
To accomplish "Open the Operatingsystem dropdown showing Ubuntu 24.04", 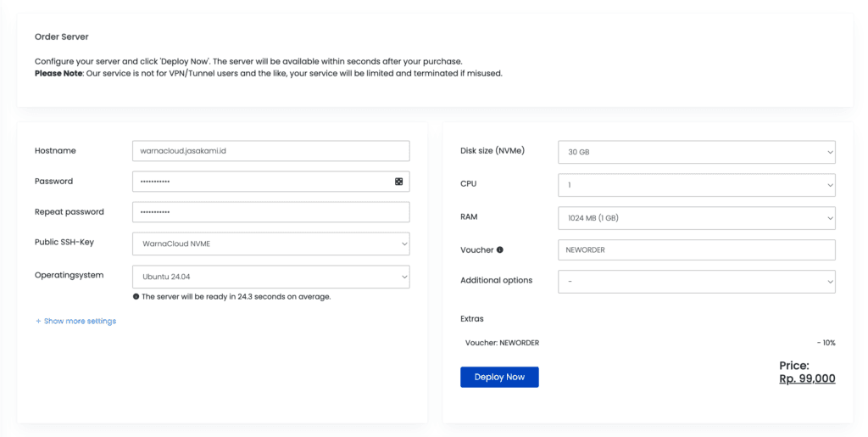I will (x=270, y=277).
